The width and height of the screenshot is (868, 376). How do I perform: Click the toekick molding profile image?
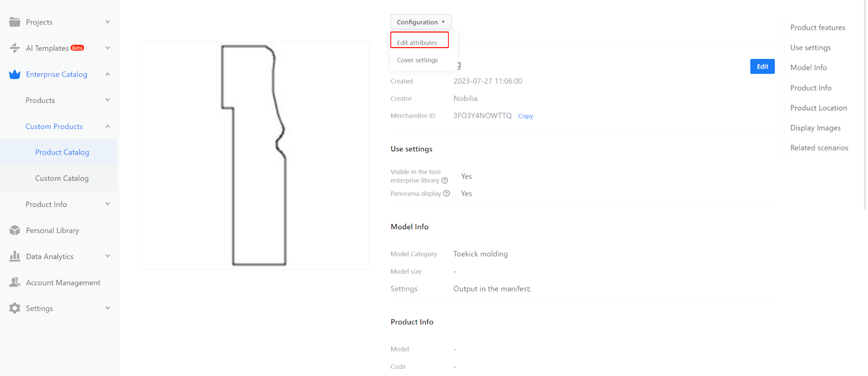click(254, 155)
